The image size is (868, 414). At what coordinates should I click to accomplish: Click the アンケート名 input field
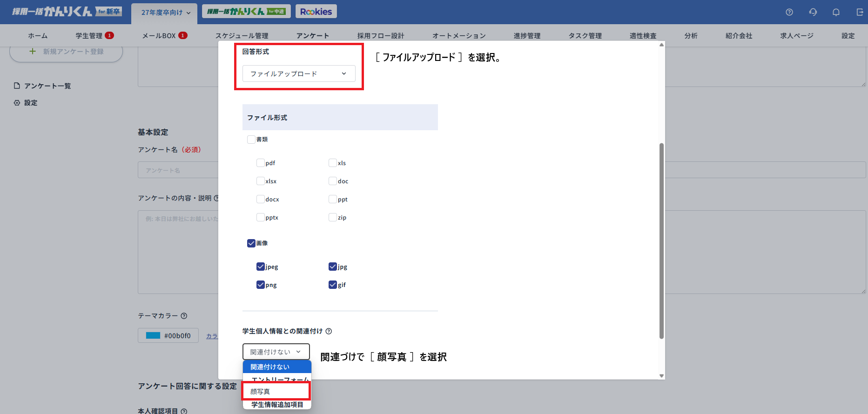pyautogui.click(x=178, y=170)
